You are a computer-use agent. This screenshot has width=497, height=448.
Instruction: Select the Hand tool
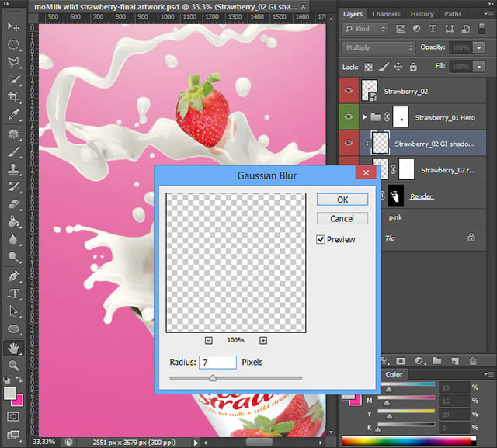click(x=13, y=348)
